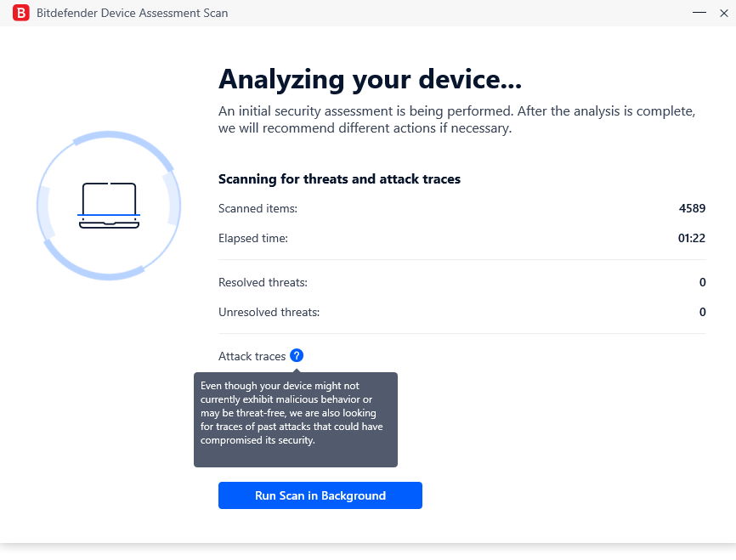Viewport: 736px width, 560px height.
Task: Click Run Scan in Background button
Action: pos(320,495)
